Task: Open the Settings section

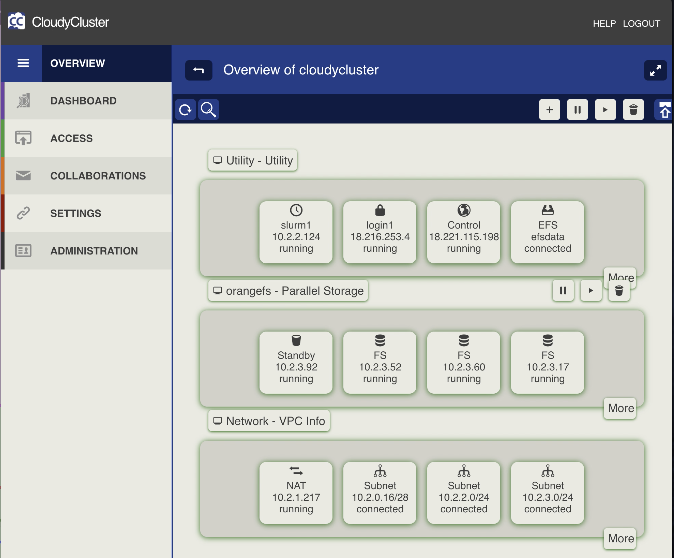Action: 88,213
